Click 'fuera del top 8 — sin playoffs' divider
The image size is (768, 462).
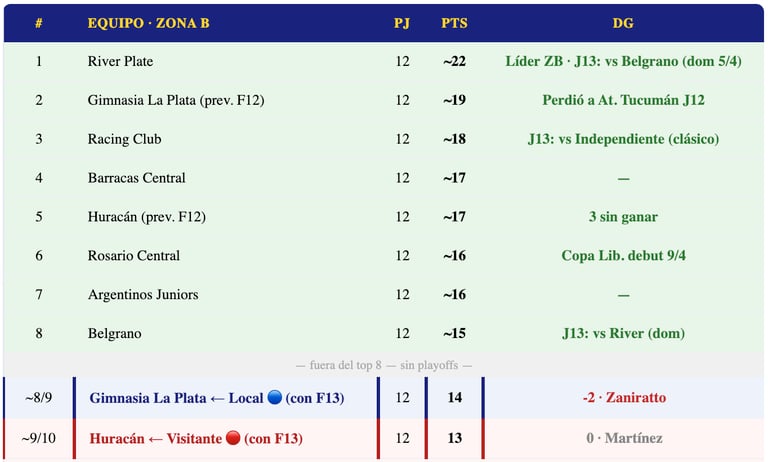[x=384, y=365]
